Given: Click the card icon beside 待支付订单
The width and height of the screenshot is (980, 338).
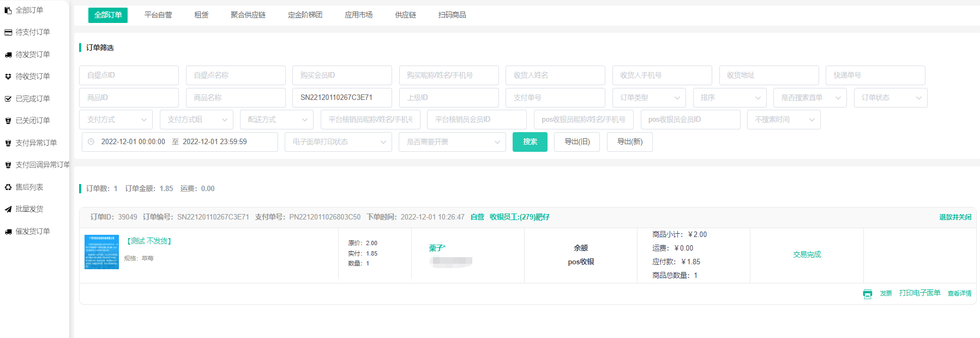Looking at the screenshot, I should (8, 33).
